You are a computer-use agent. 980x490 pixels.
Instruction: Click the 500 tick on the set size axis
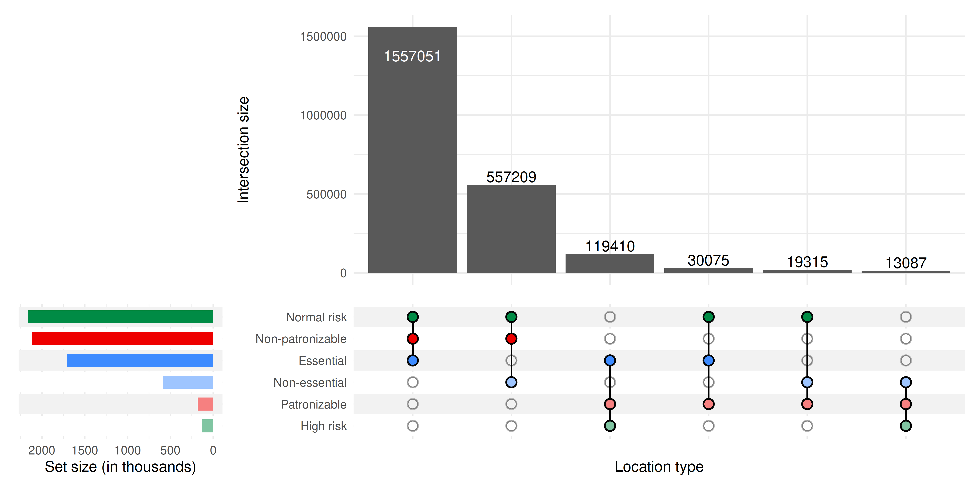tap(170, 450)
